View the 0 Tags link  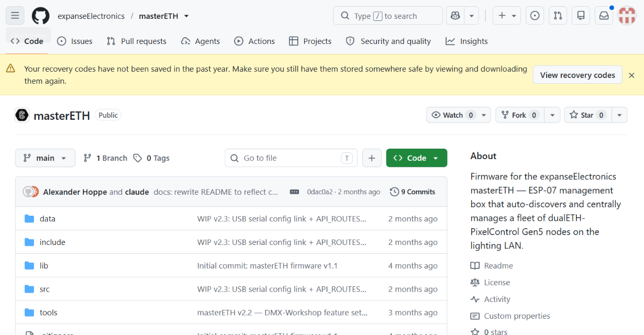click(x=151, y=158)
